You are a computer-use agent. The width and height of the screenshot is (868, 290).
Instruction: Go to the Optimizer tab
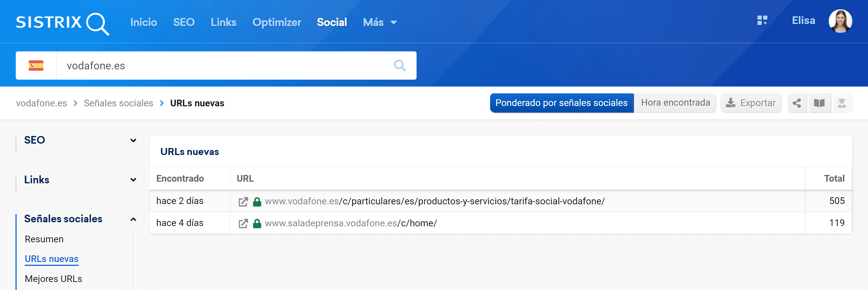(x=276, y=23)
